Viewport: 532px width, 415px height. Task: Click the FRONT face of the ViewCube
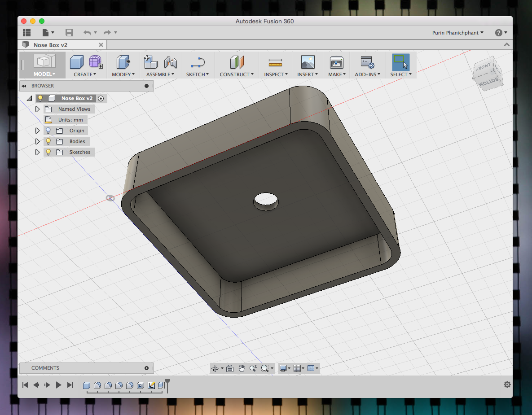coord(483,67)
